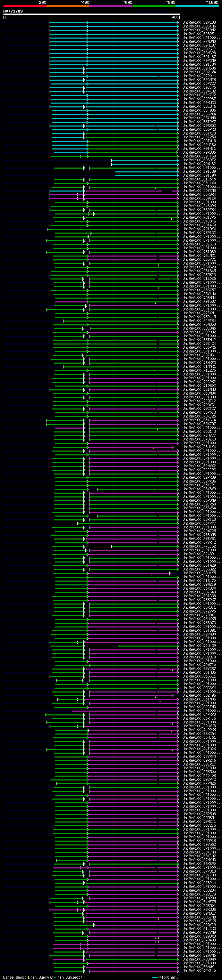Select the UniRef100_B6TAZ9 label
The height and width of the screenshot is (980, 222).
click(x=199, y=565)
